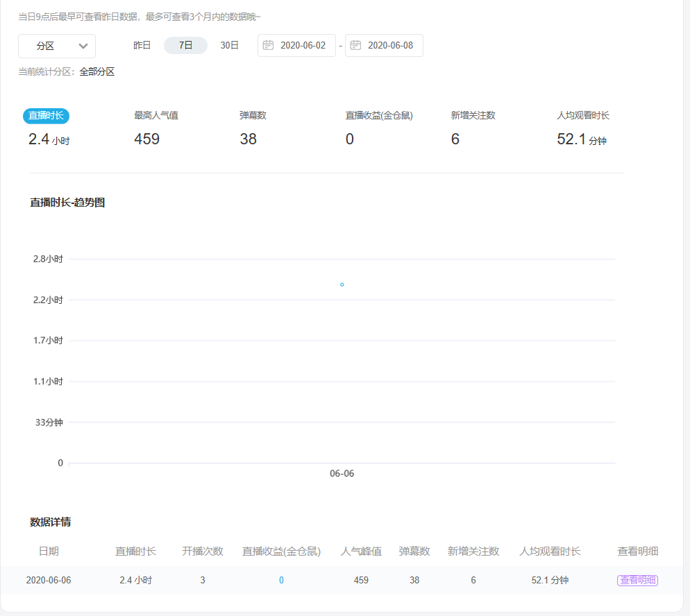Click the 2020-06-06 table row date
The image size is (690, 616).
[x=49, y=580]
